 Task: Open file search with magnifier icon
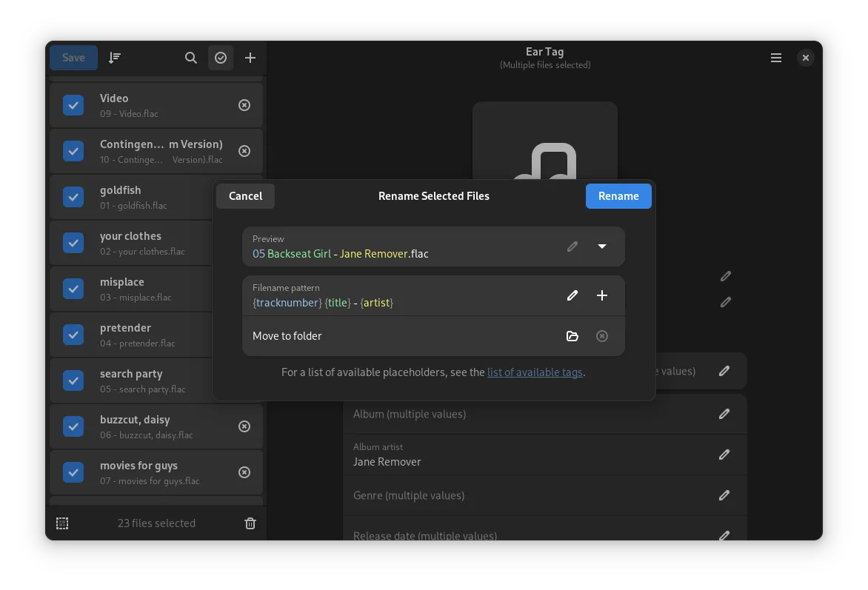(191, 58)
